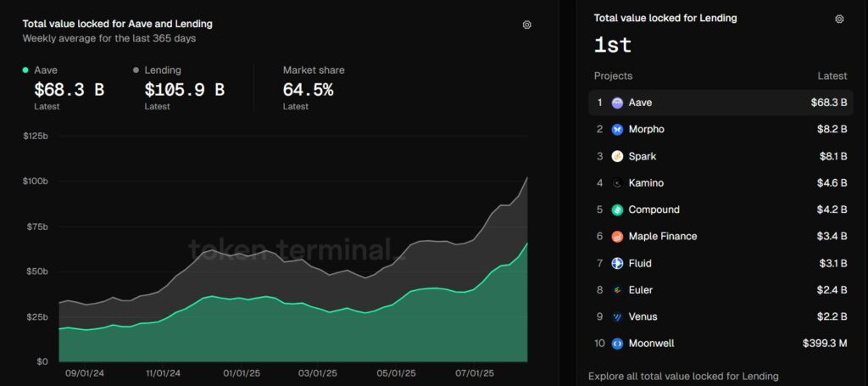Click the $125b y-axis label
This screenshot has width=868, height=386.
[36, 136]
